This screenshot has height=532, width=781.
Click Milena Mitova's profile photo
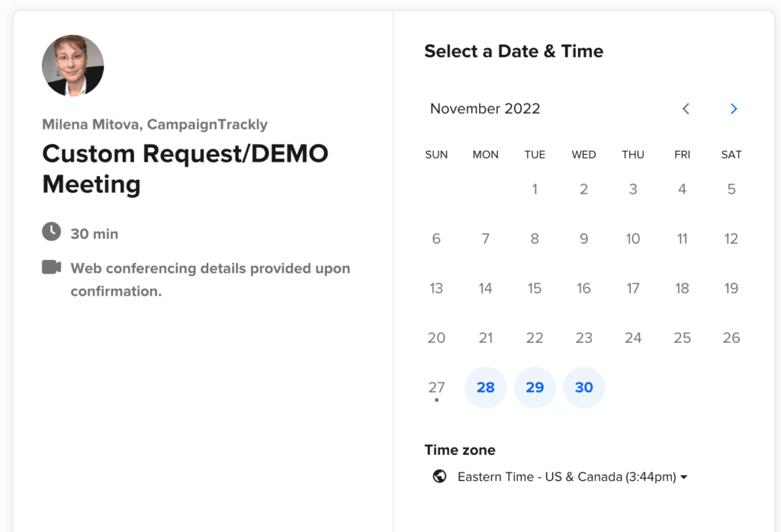click(72, 66)
